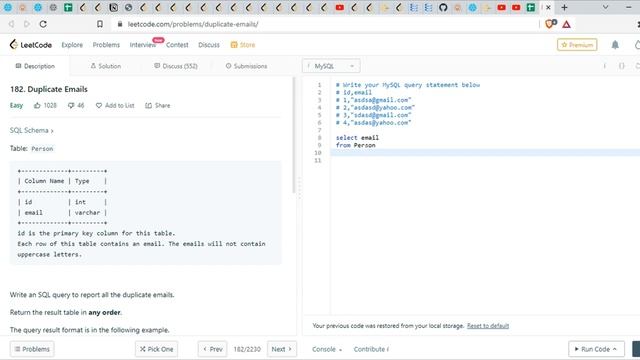Add problem to list
The width and height of the screenshot is (640, 360).
(115, 105)
